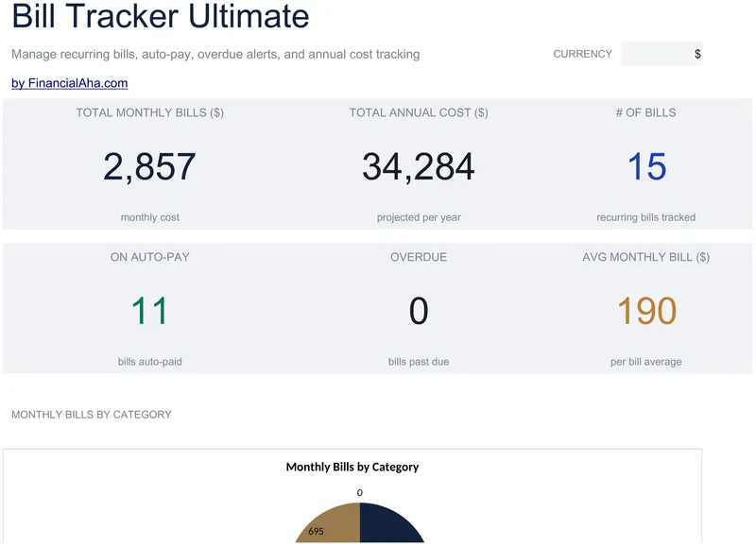Viewport: 756px width, 546px height.
Task: Select the green 11 auto-pay value
Action: click(150, 311)
